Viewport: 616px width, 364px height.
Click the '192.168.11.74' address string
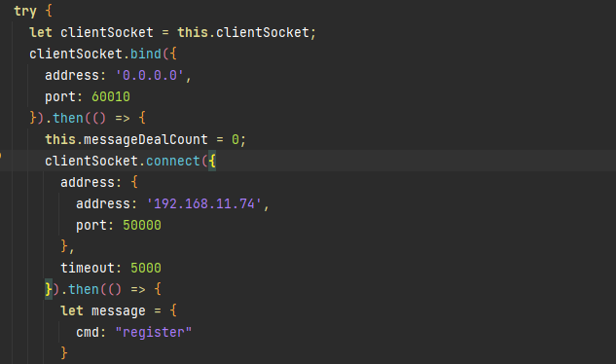point(204,203)
